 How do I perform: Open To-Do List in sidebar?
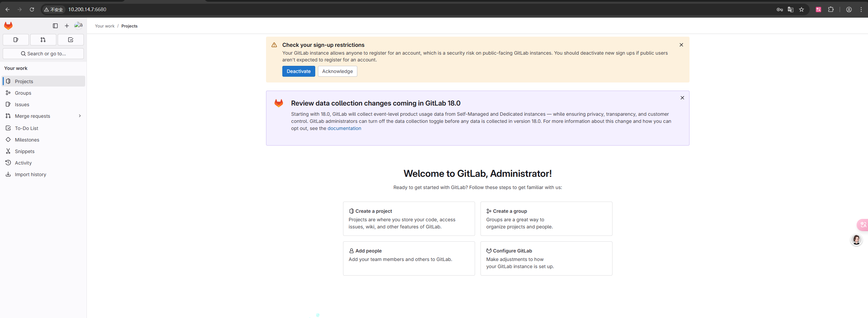point(43,128)
